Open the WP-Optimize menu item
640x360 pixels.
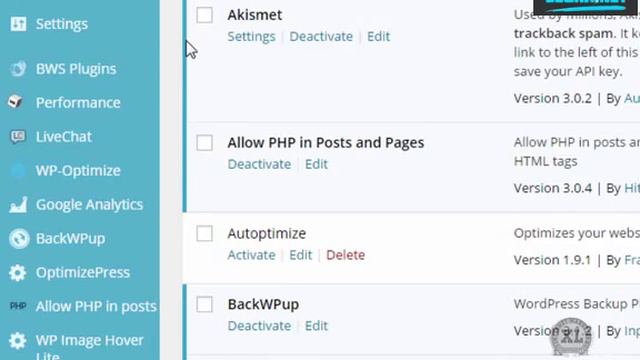[x=78, y=171]
